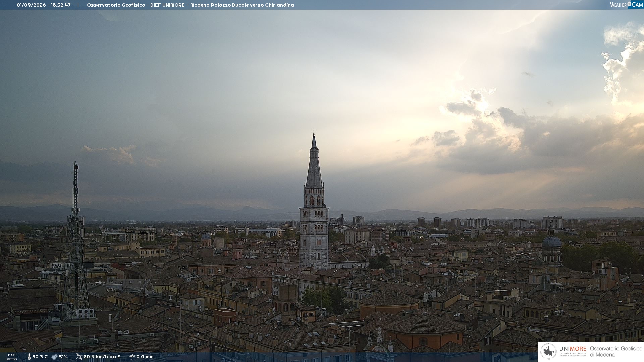The width and height of the screenshot is (644, 362).
Task: Click the UNIMORE horse emblem seal
Action: click(549, 352)
